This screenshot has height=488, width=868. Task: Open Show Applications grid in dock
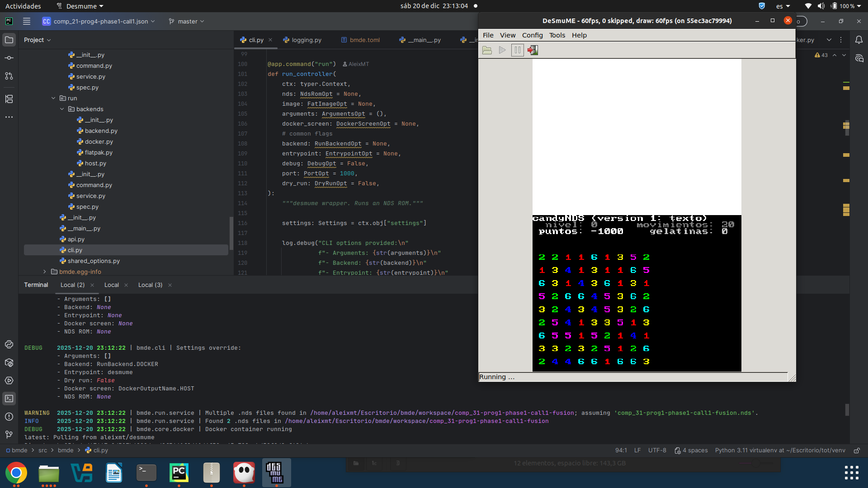tap(852, 473)
